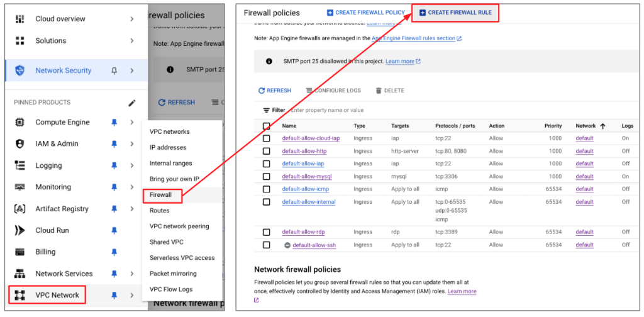
Task: Click REFRESH in the right panel
Action: click(x=274, y=91)
